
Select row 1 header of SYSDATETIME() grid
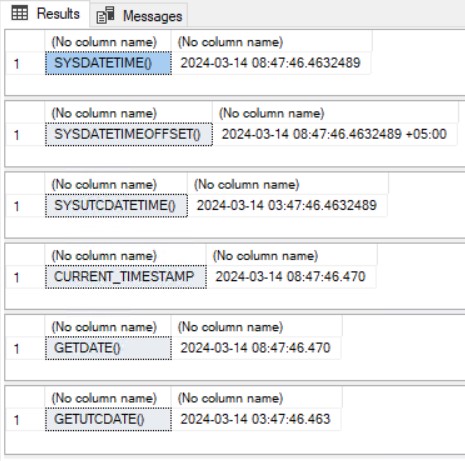click(25, 63)
